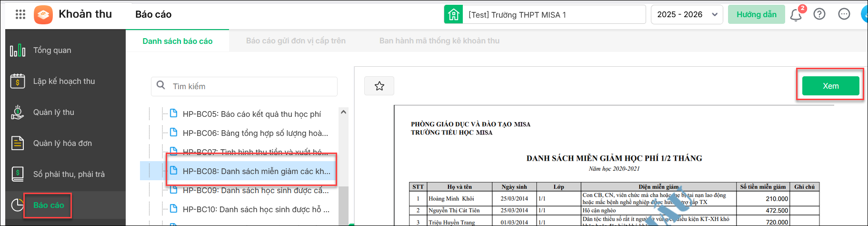Open the apps grid launcher icon
The height and width of the screenshot is (226, 868).
tap(20, 14)
